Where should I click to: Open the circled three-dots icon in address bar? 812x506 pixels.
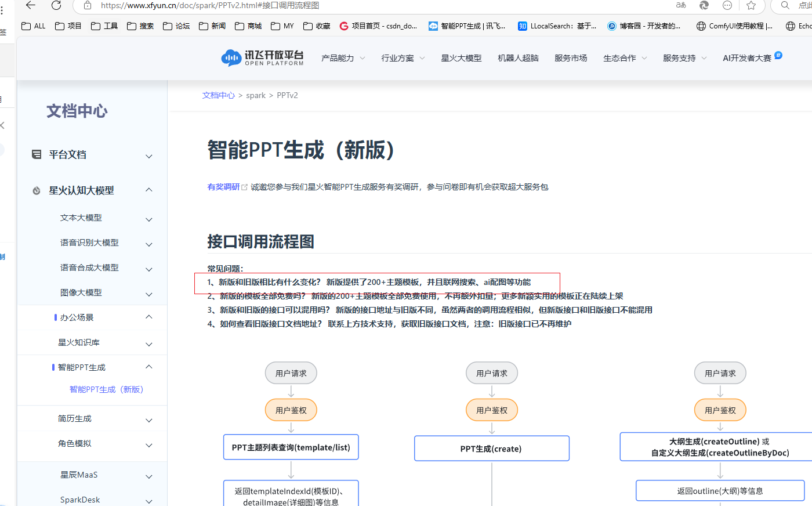click(x=727, y=5)
